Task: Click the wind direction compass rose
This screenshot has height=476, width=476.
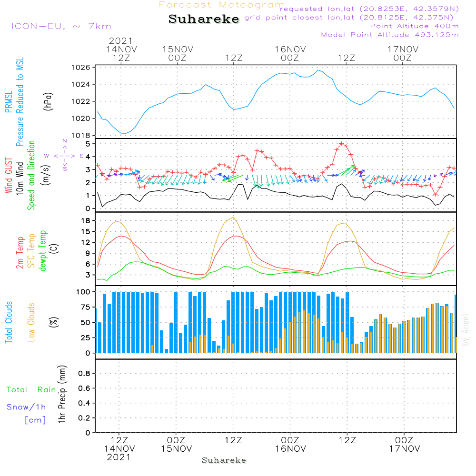Action: (x=64, y=156)
